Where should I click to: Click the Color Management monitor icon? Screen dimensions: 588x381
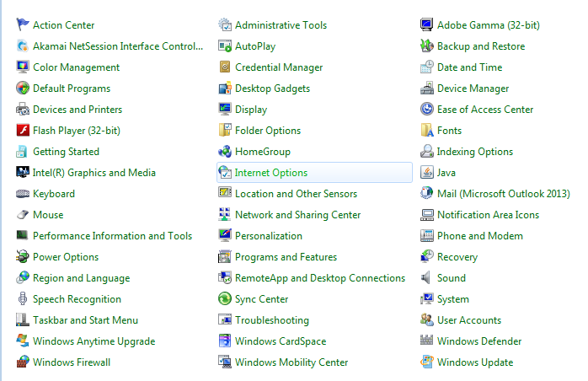click(x=23, y=67)
